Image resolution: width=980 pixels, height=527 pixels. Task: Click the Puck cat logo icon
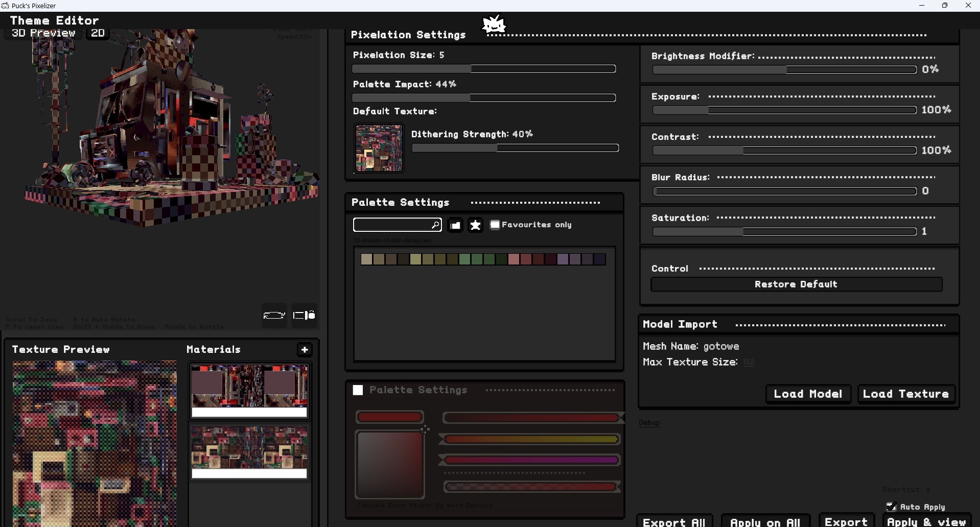pos(494,24)
